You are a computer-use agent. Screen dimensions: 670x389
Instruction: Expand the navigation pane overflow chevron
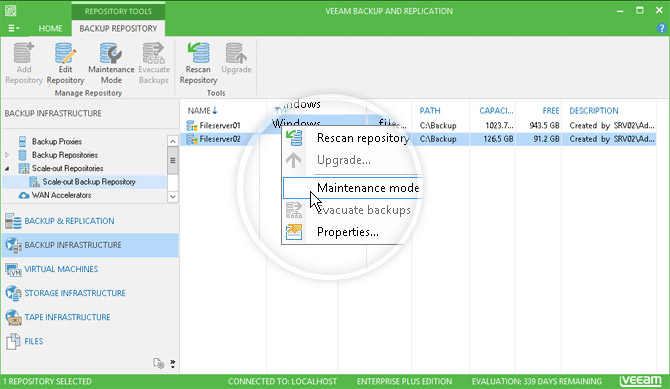173,364
